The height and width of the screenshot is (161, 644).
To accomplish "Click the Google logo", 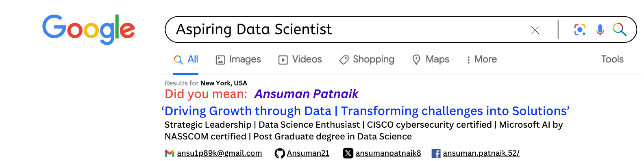I will 89,29.
